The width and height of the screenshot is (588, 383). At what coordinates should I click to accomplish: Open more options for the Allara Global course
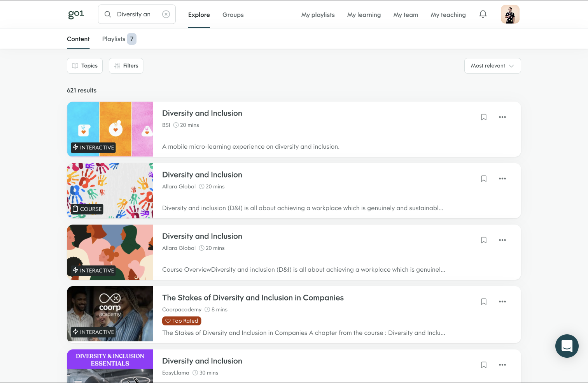tap(502, 178)
